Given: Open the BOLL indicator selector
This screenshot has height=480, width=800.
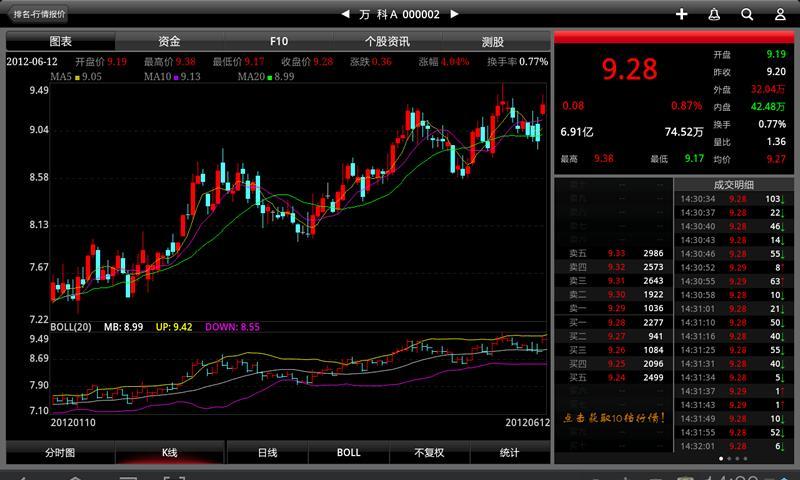Looking at the screenshot, I should (348, 452).
